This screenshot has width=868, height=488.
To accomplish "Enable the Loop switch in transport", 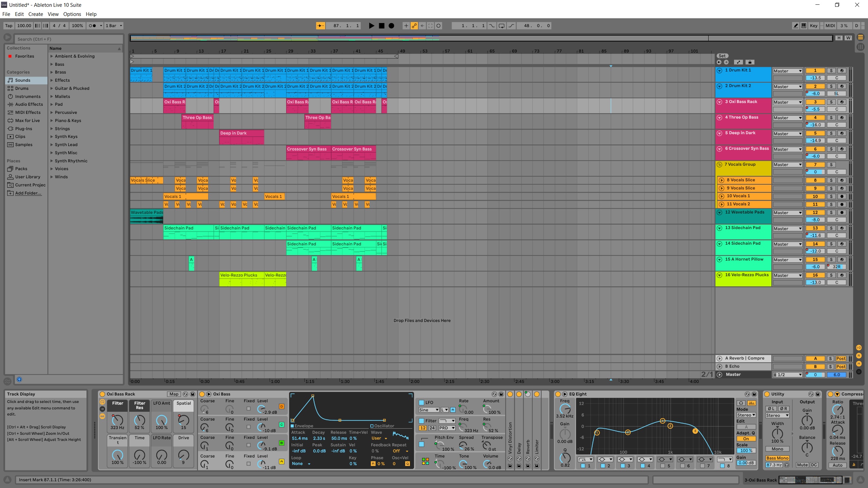I will [x=501, y=26].
